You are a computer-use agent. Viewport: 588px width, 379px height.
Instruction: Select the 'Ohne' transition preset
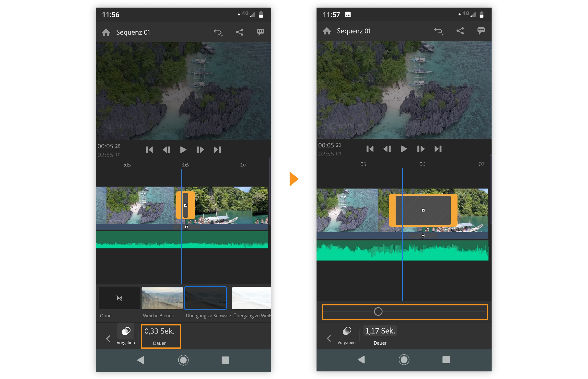click(119, 298)
